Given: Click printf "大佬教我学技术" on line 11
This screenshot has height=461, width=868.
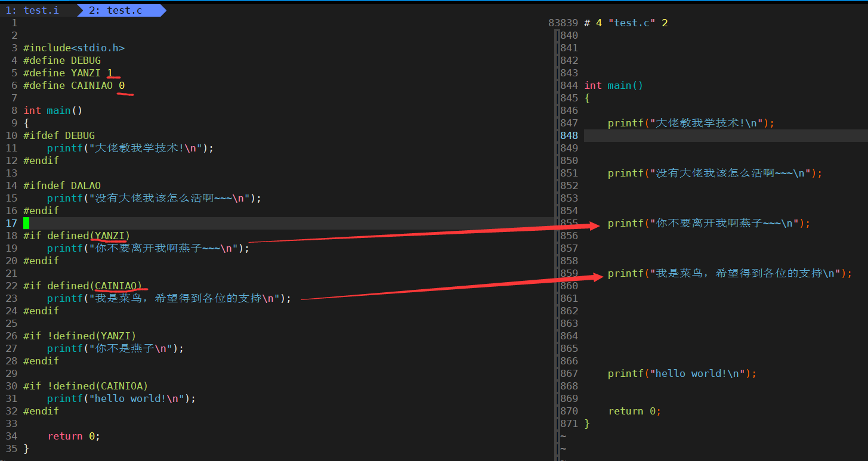Looking at the screenshot, I should (x=131, y=148).
